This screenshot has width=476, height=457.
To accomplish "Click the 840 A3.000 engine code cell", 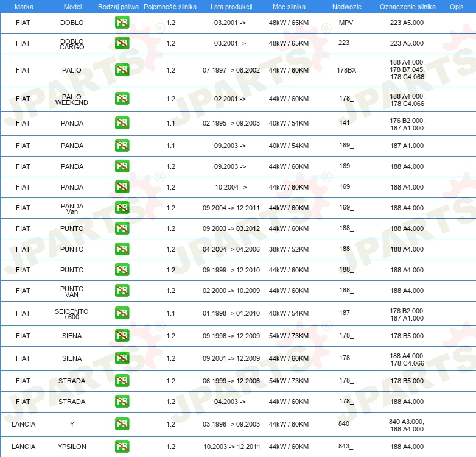I will [x=407, y=421].
